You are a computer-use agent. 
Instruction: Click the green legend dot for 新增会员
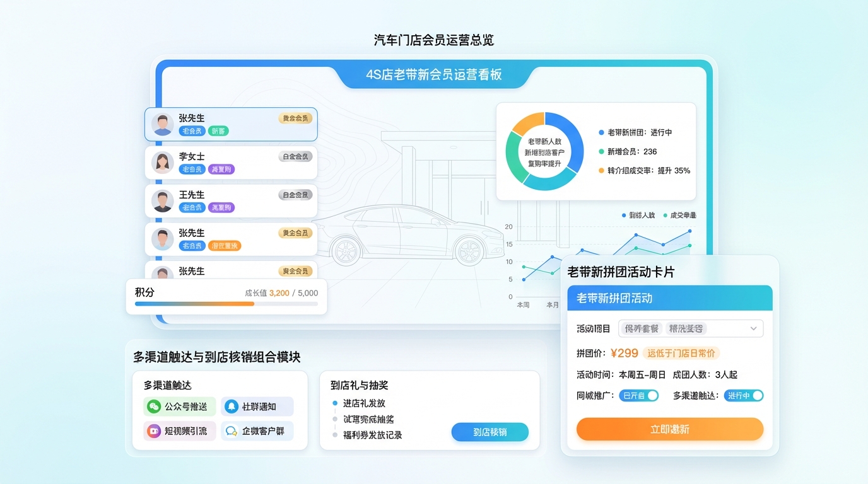click(x=601, y=152)
